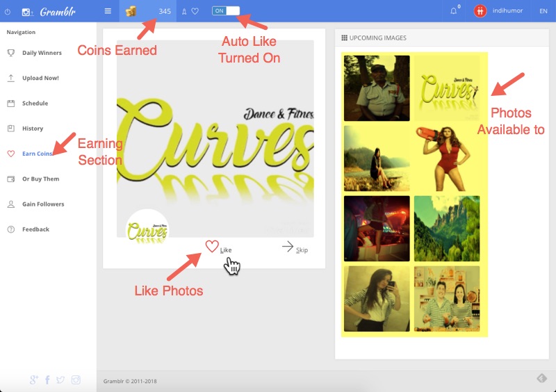Viewport: 556px width, 392px height.
Task: Click the couple in kitchen thumbnail
Action: 447,299
